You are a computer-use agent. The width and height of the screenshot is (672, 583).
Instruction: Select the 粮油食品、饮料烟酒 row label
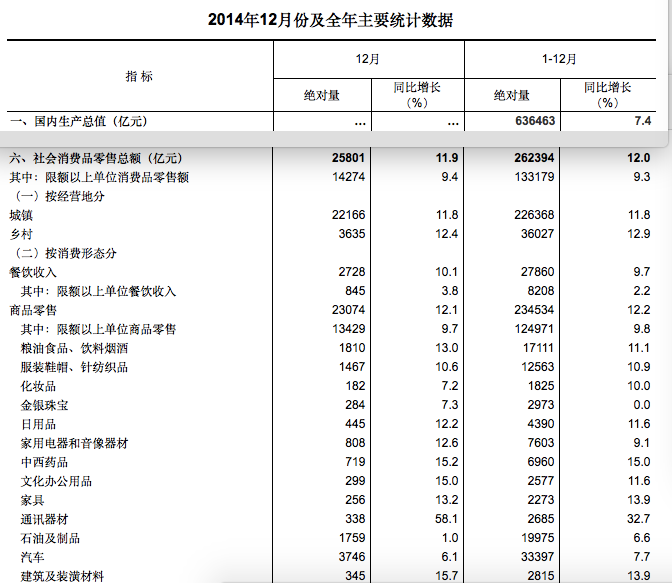pyautogui.click(x=74, y=348)
